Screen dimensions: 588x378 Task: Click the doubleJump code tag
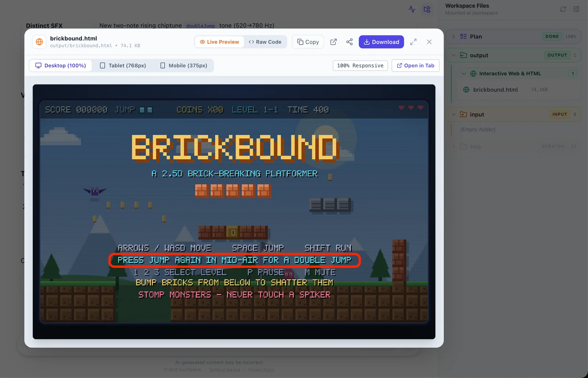tap(200, 26)
